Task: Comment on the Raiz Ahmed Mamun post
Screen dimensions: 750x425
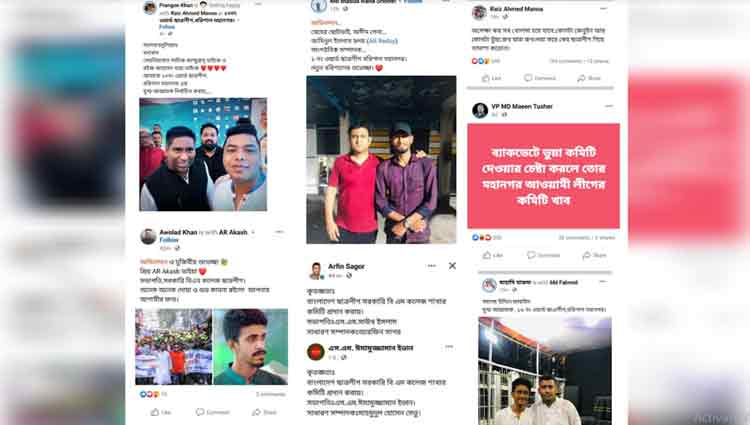Action: [540, 78]
